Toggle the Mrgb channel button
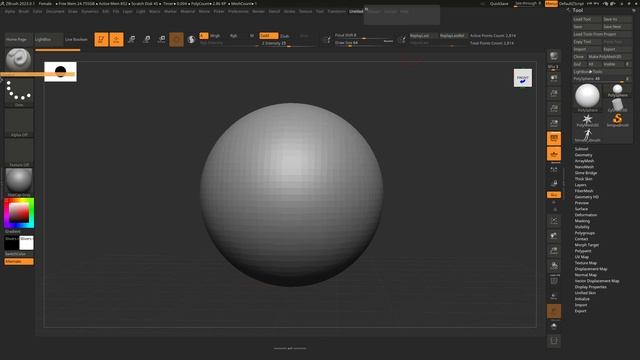This screenshot has width=640, height=360. pos(215,36)
